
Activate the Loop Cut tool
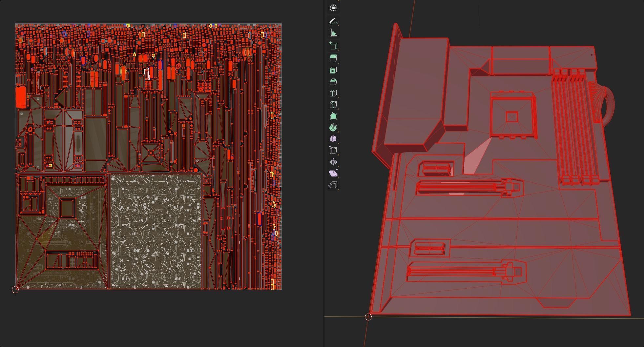coord(333,93)
